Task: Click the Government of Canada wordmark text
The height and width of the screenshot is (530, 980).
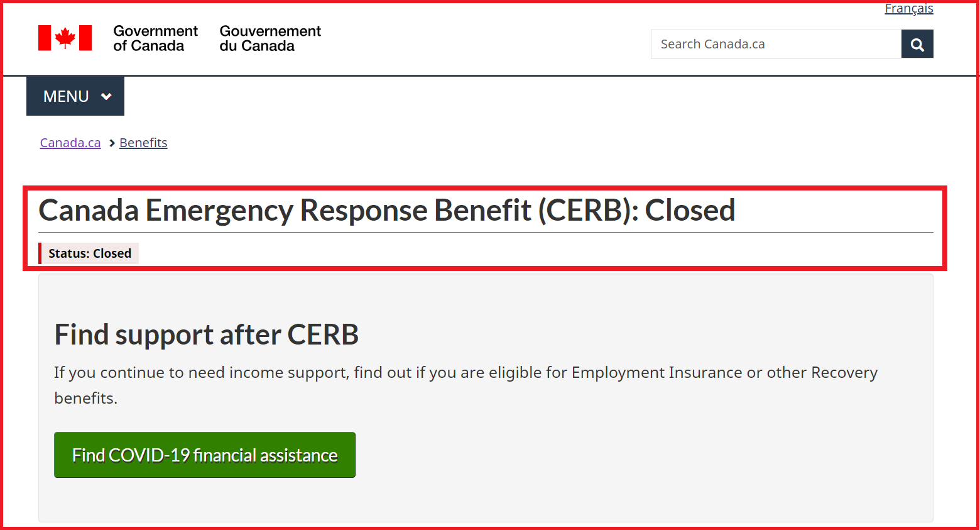Action: 155,38
